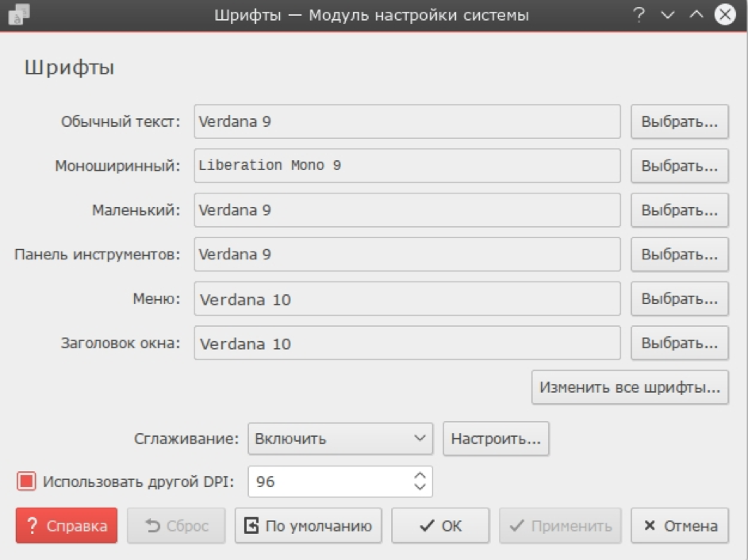This screenshot has width=748, height=560.
Task: Click the Обычный текст font field Verdana 9
Action: tap(407, 121)
